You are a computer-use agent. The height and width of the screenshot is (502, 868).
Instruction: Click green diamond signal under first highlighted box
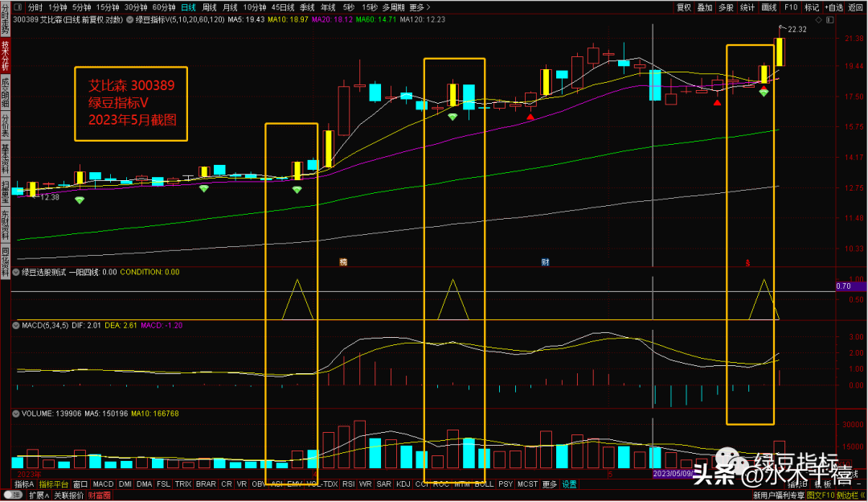(297, 190)
